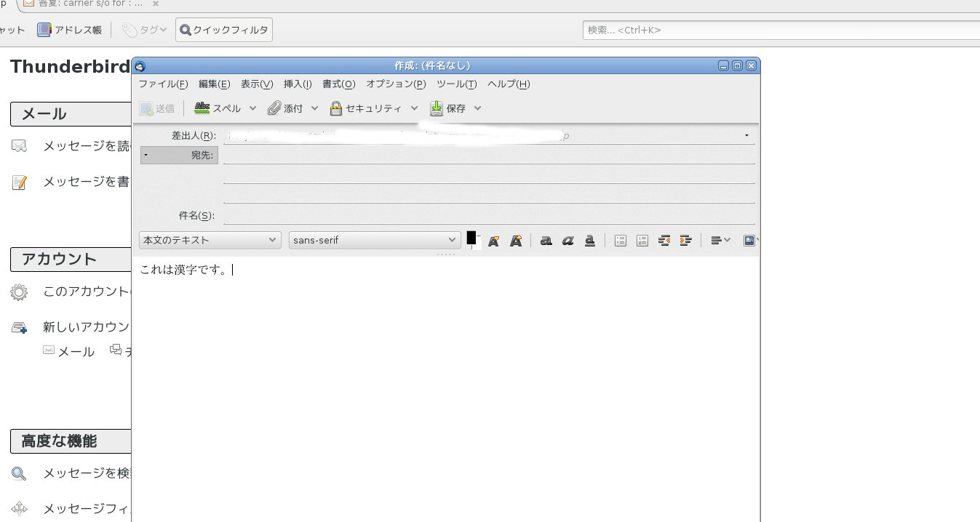Insert a numbered list

[642, 241]
